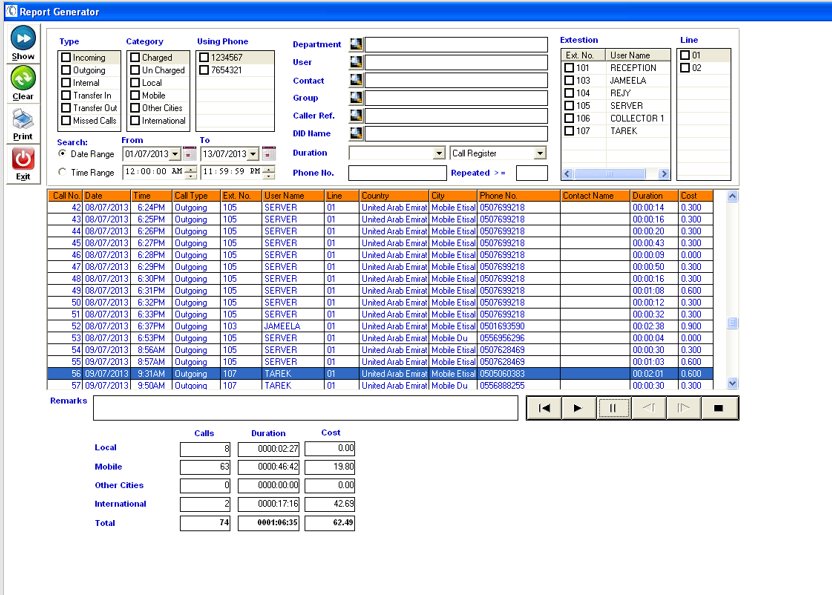The image size is (832, 595).
Task: Click the Show report icon
Action: (23, 38)
